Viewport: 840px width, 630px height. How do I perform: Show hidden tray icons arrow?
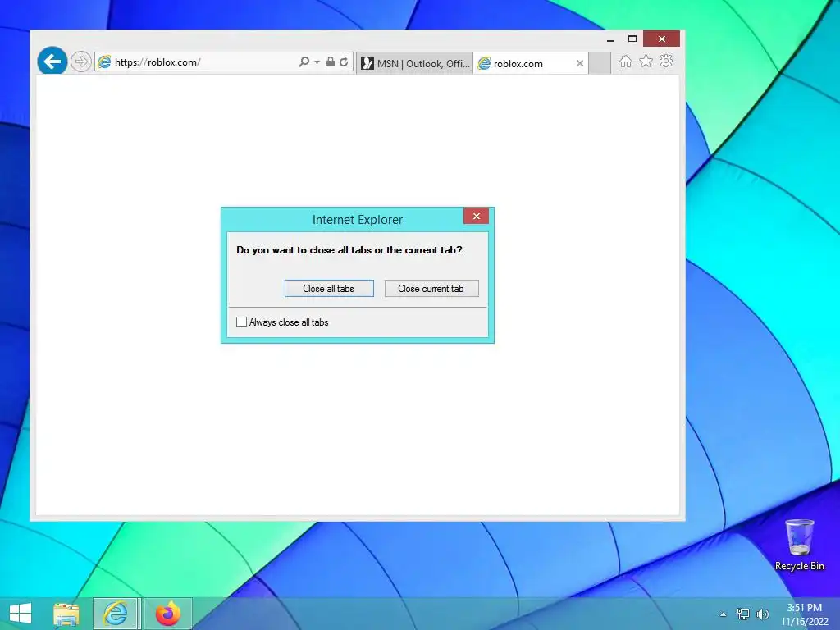pos(723,614)
